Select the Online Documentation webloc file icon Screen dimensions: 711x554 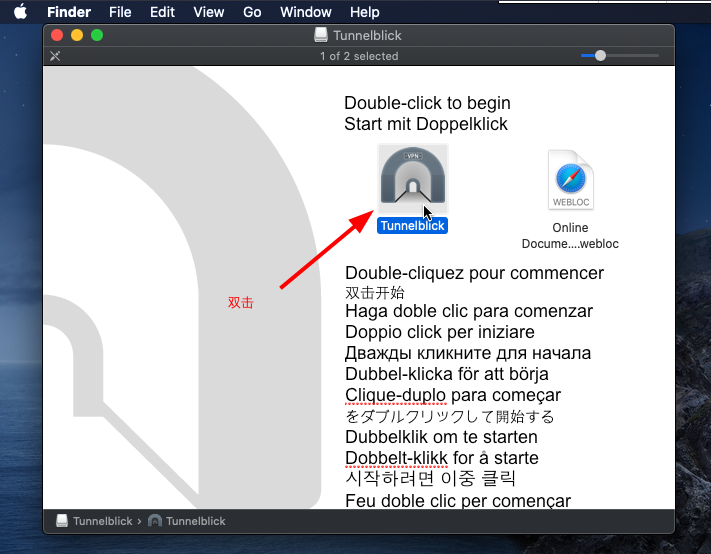click(570, 180)
